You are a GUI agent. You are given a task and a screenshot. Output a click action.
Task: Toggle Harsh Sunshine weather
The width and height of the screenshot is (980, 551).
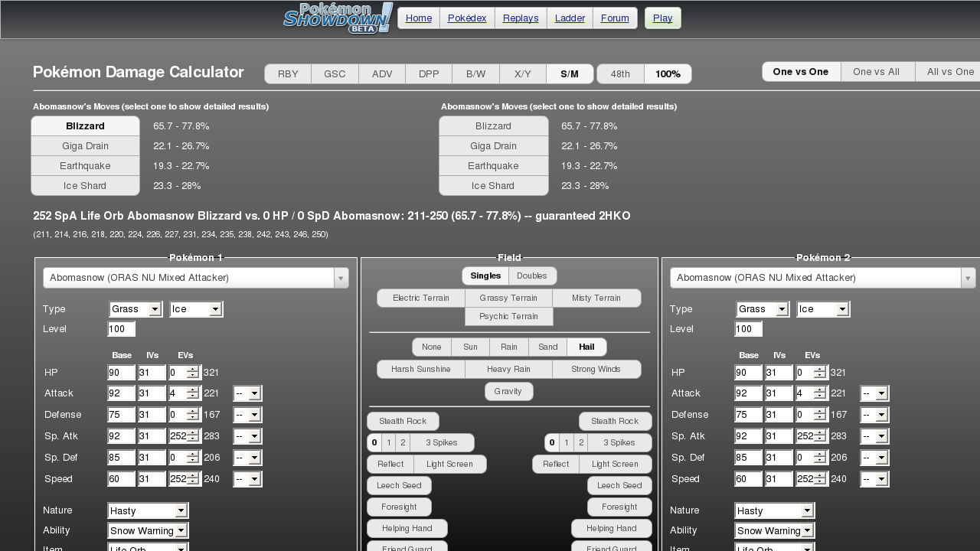[x=421, y=369]
